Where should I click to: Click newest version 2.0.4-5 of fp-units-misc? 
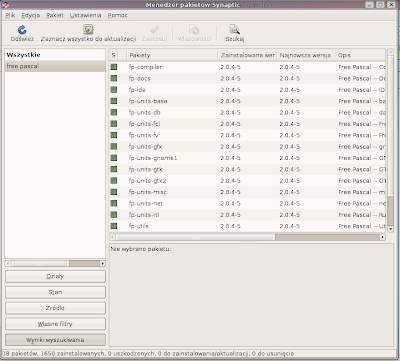coord(290,192)
